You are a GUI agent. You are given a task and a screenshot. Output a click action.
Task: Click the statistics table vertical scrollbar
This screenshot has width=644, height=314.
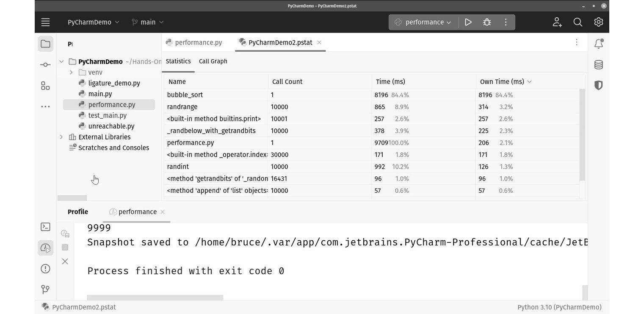(x=582, y=135)
